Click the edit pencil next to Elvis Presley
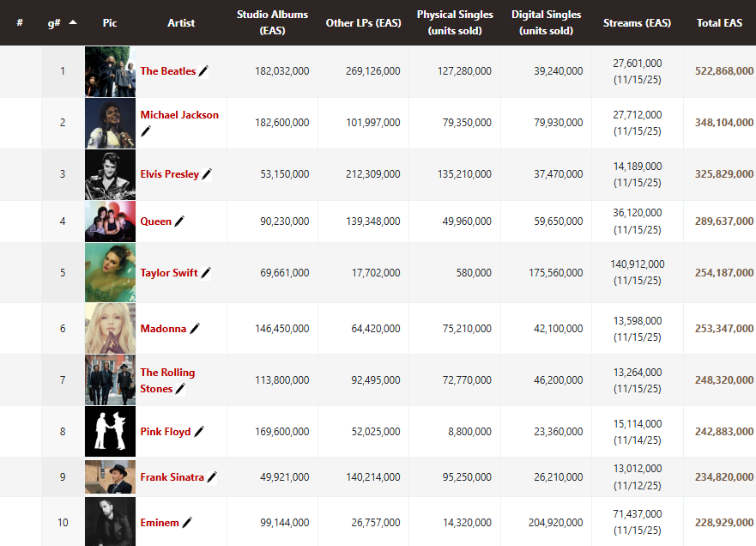The height and width of the screenshot is (546, 756). coord(207,174)
